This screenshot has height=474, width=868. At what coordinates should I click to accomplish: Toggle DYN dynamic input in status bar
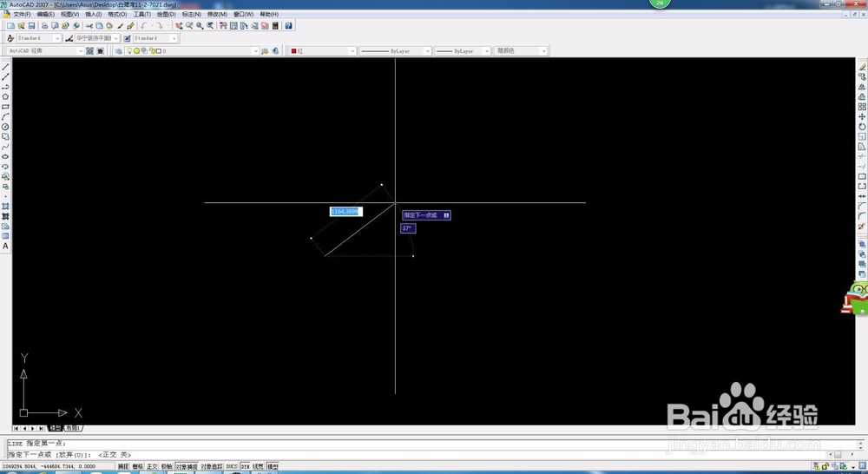coord(246,467)
